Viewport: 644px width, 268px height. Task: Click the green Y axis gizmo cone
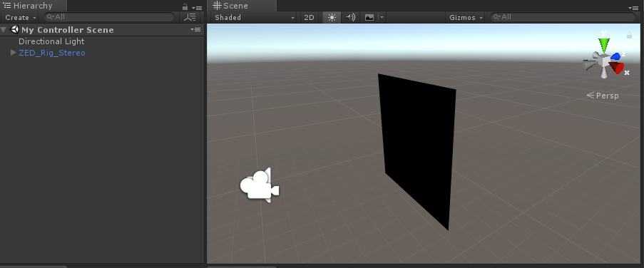604,44
